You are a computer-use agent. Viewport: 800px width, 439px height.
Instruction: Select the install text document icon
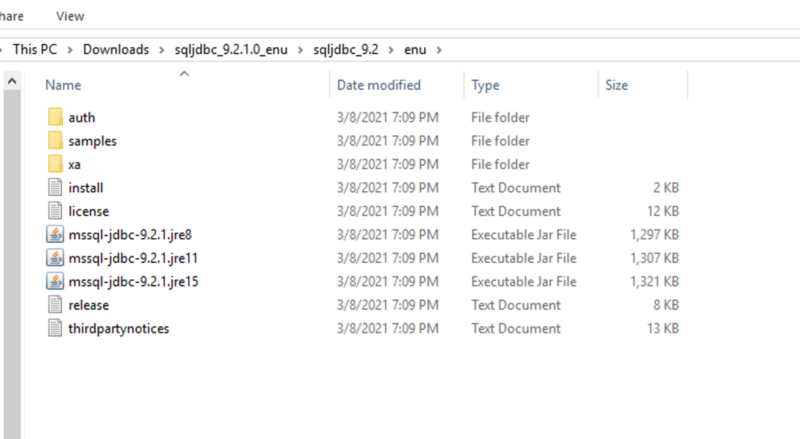(55, 188)
